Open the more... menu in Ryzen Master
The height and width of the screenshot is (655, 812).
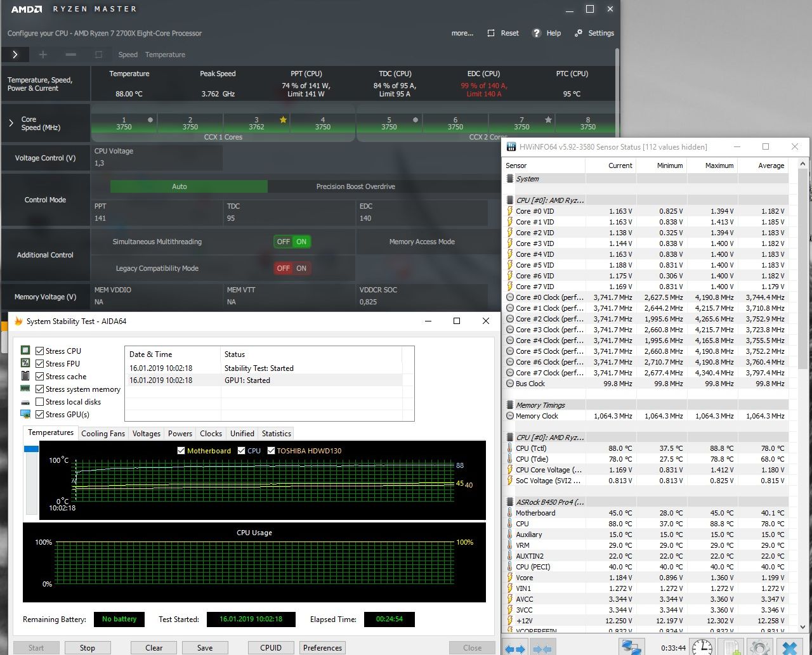(x=462, y=33)
